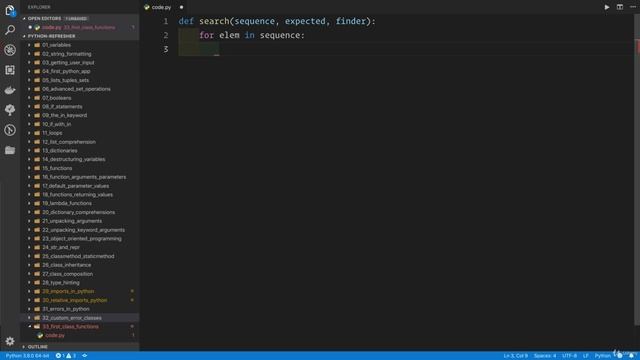Click Ln 3, Col 9 cursor position
The width and height of the screenshot is (640, 360).
pyautogui.click(x=516, y=356)
